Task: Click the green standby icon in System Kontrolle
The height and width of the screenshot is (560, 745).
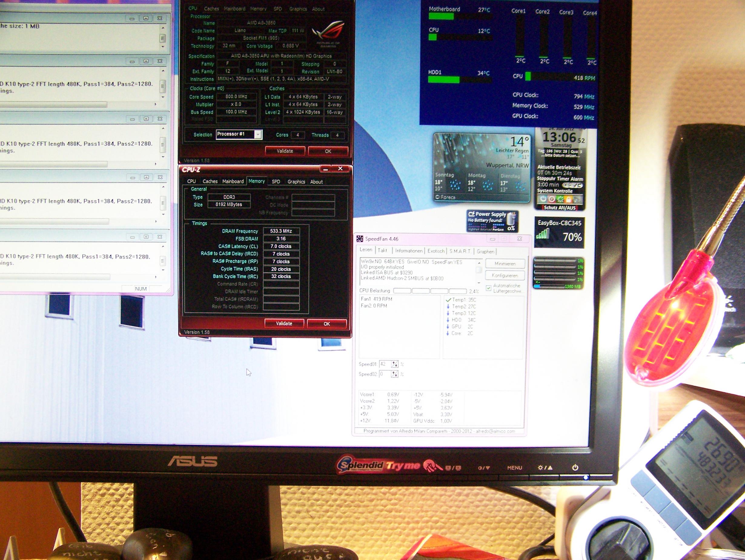Action: point(560,199)
